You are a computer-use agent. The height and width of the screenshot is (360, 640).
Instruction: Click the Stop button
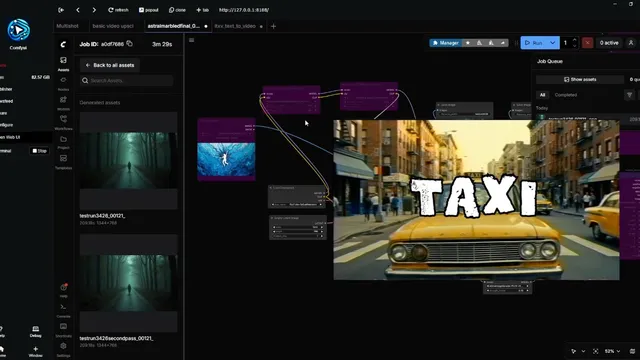40,151
